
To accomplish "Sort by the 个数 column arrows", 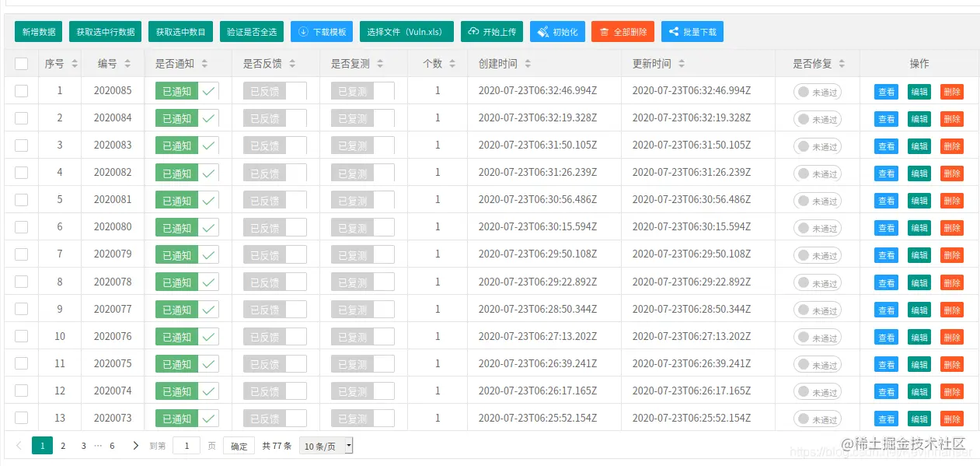I will pos(452,64).
